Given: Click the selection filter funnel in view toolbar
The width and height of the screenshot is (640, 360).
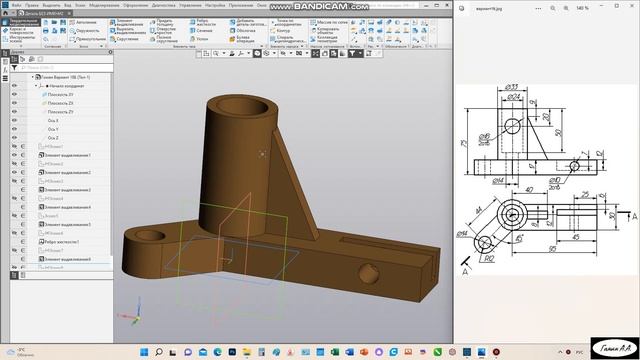Looking at the screenshot, I should click(x=352, y=53).
